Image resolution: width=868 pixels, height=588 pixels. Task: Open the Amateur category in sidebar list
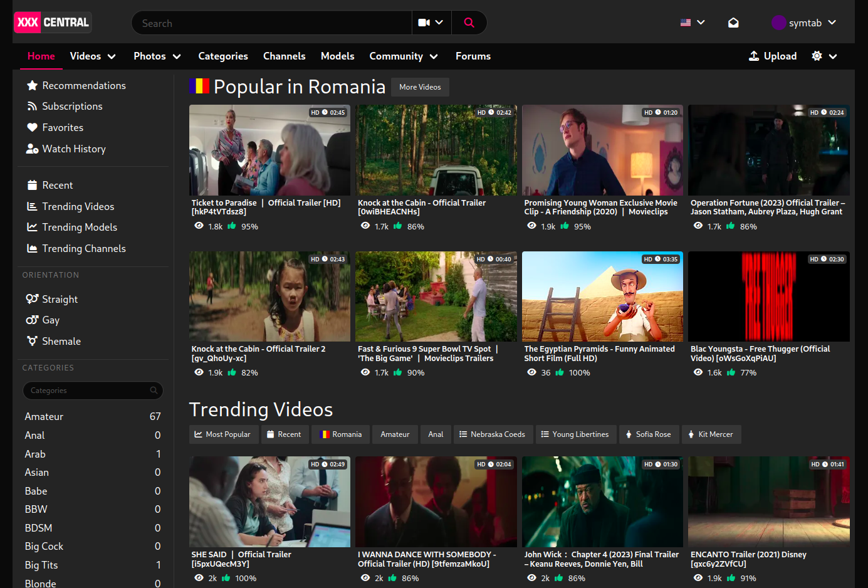93,416
